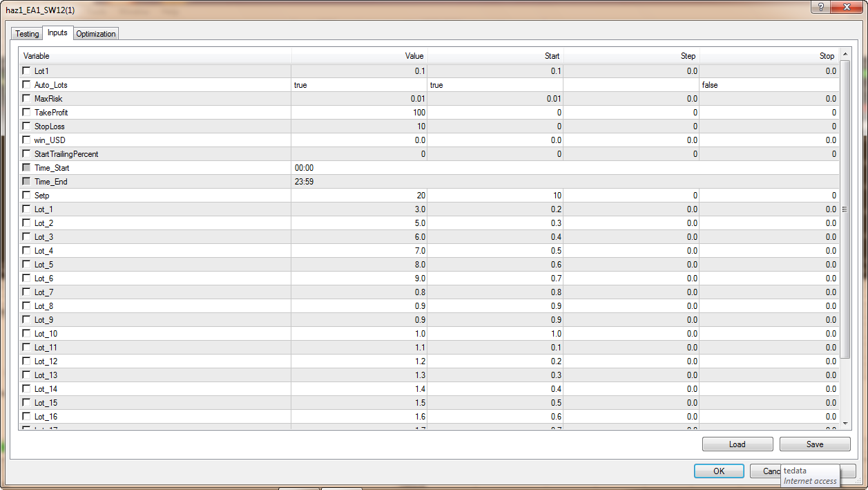Toggle the TakeProfit checkbox

(27, 112)
